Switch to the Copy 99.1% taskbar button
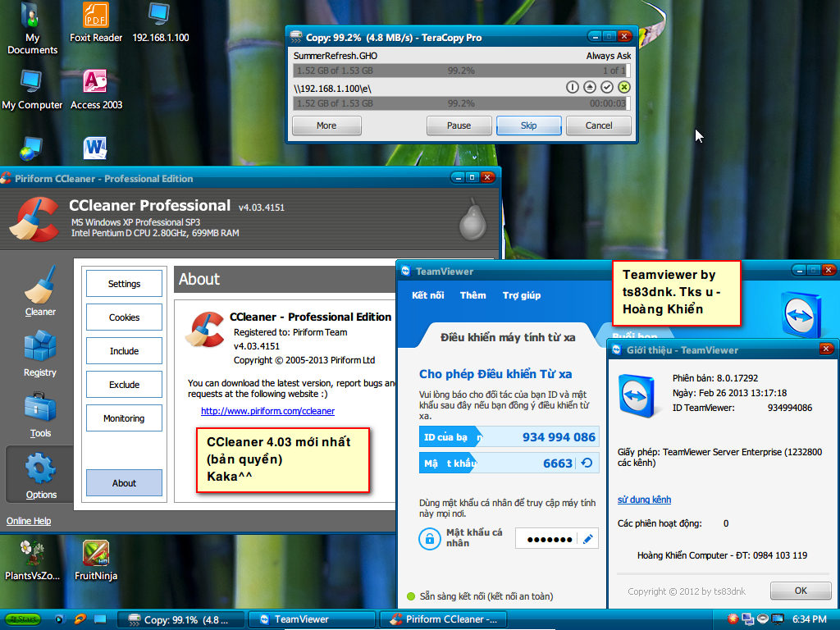 point(180,620)
